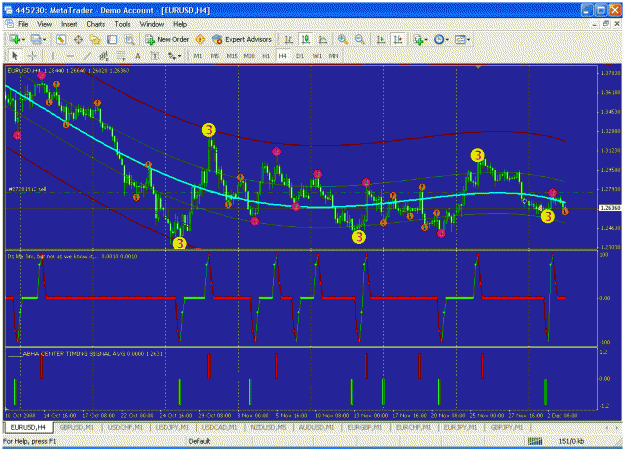Open the MetaEditor yellow diamond icon

200,39
